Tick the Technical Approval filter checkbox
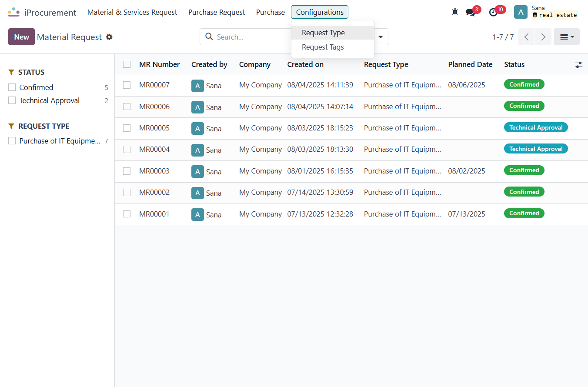 pyautogui.click(x=12, y=100)
